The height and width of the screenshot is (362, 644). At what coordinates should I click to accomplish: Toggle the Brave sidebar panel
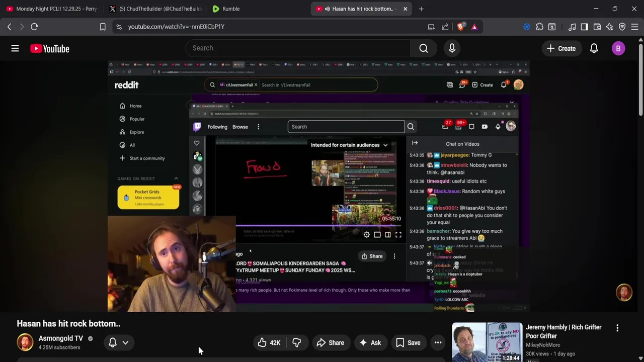pyautogui.click(x=584, y=27)
